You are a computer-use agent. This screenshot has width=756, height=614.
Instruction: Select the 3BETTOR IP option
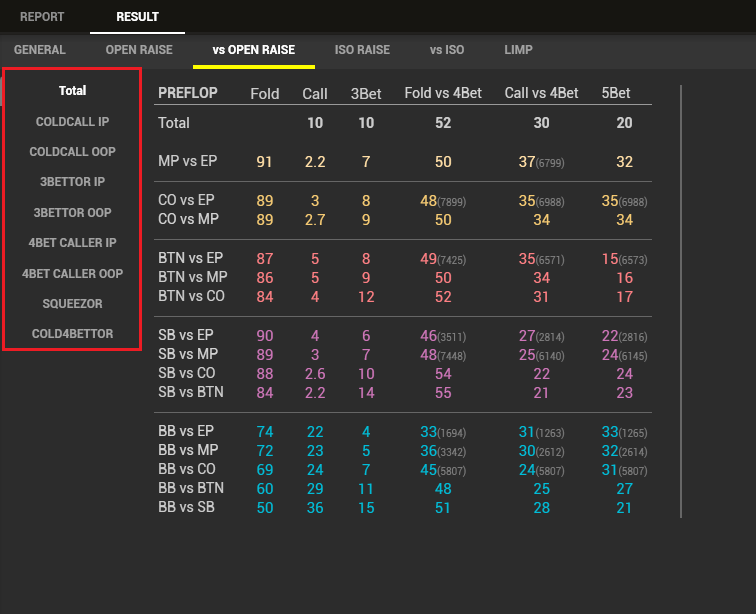point(72,182)
